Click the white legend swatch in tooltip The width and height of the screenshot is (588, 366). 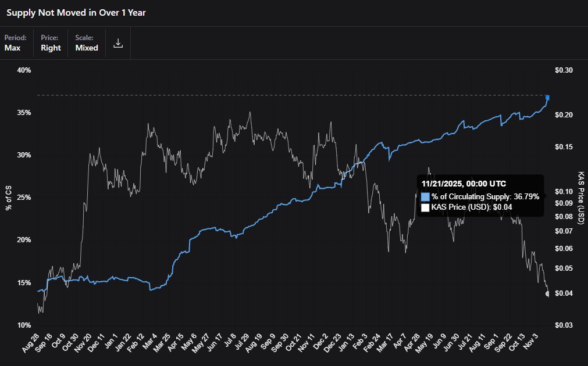425,207
